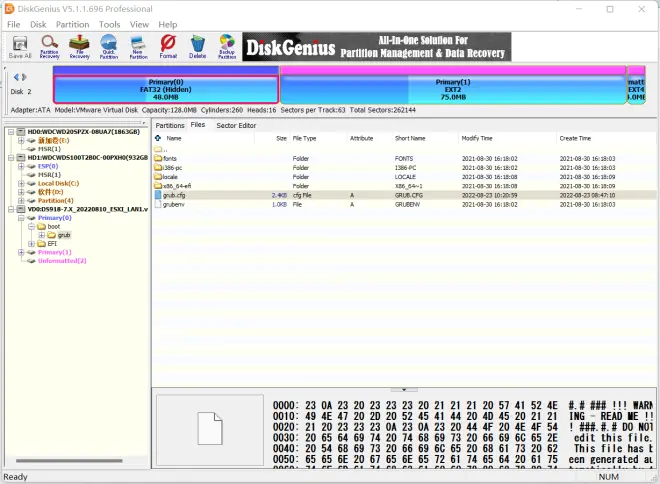Click the 0000: hex offset row
Viewport: 660px width, 484px height.
[x=462, y=405]
